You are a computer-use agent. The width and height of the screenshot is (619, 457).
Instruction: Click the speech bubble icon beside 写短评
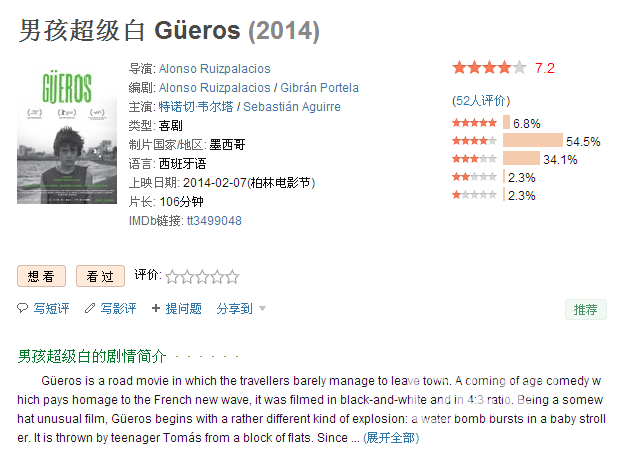[x=23, y=308]
